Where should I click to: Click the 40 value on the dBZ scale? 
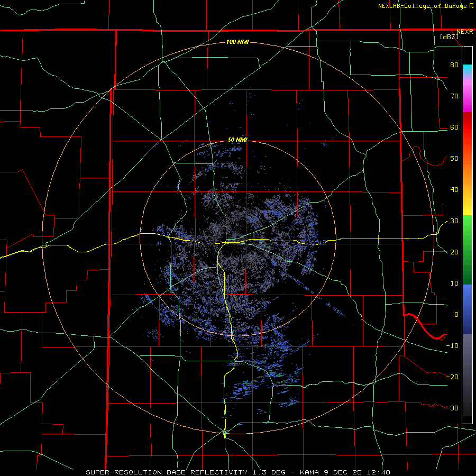coord(454,190)
